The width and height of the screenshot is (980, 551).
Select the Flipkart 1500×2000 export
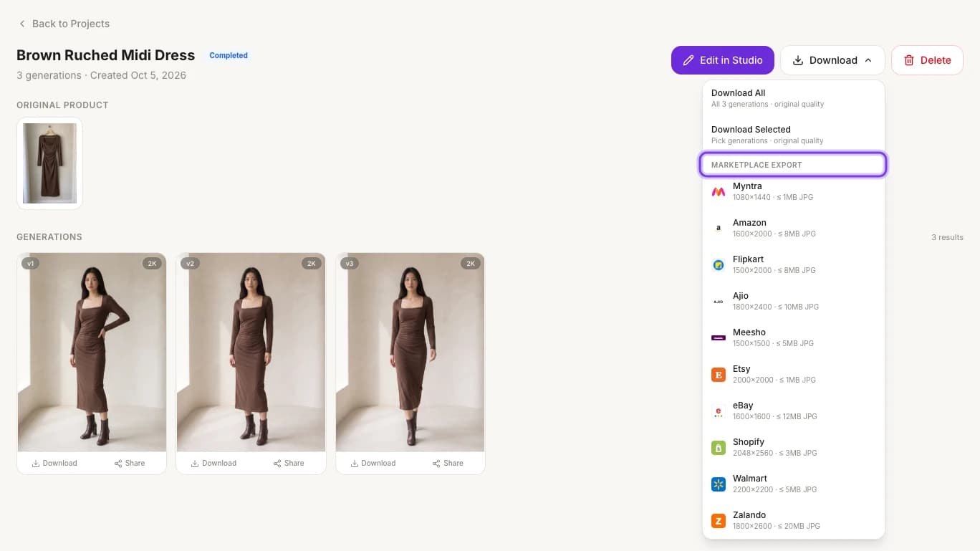point(794,265)
